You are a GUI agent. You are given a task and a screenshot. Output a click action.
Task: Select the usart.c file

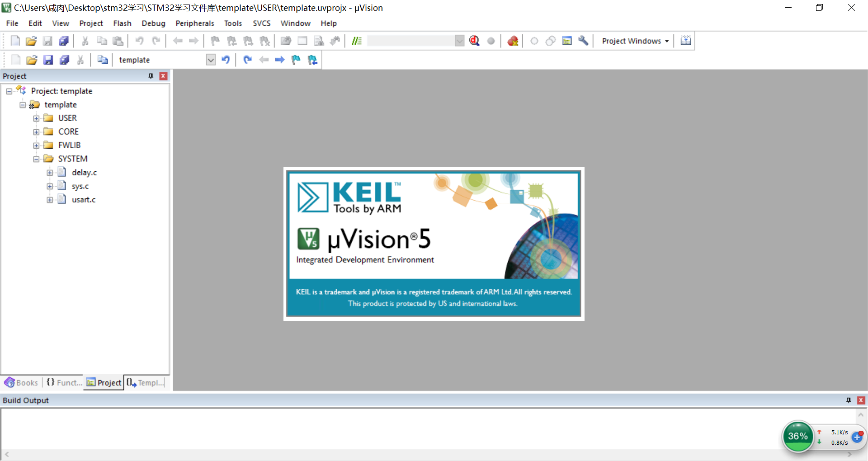(x=84, y=200)
